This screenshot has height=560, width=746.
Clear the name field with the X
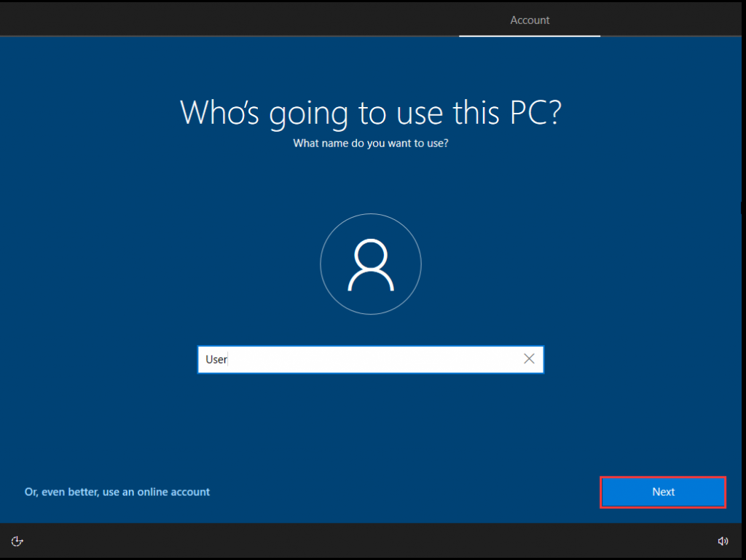click(x=529, y=359)
